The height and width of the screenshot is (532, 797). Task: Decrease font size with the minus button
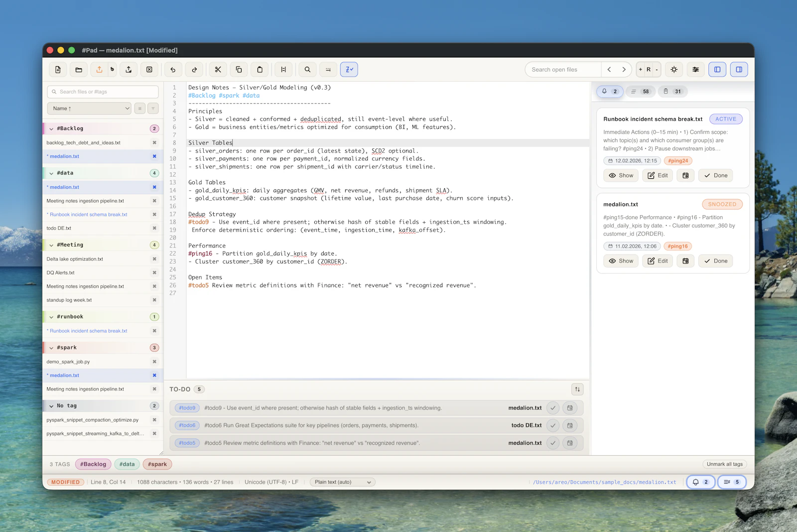[x=657, y=70]
